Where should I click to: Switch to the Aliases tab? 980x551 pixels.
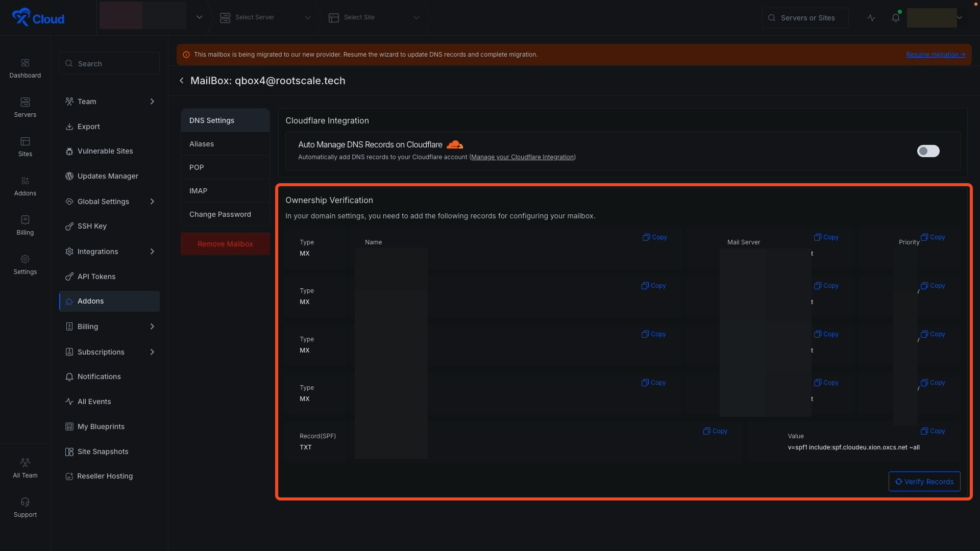point(225,144)
